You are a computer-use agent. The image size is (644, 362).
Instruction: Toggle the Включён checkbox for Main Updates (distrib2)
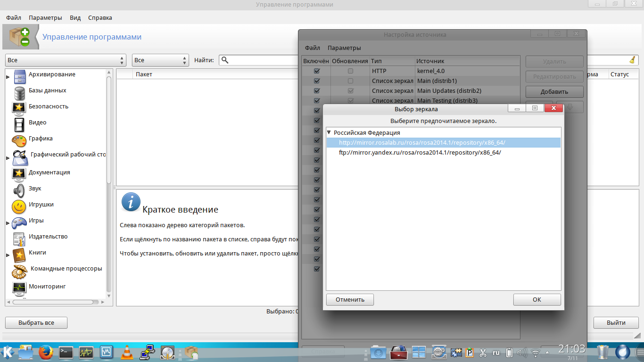(317, 90)
